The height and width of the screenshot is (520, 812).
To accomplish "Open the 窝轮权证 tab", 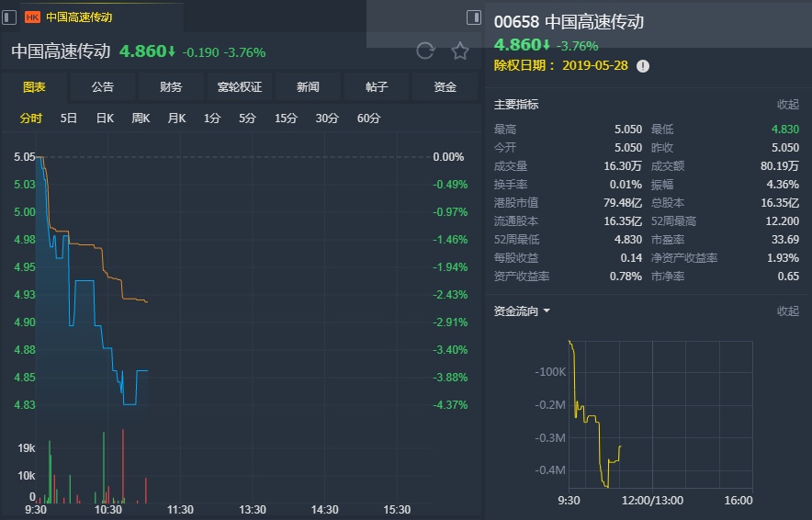I will (239, 86).
